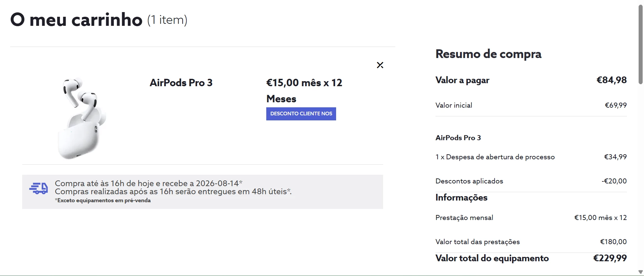Click the €229,99 total value
The width and height of the screenshot is (644, 276).
tap(610, 258)
